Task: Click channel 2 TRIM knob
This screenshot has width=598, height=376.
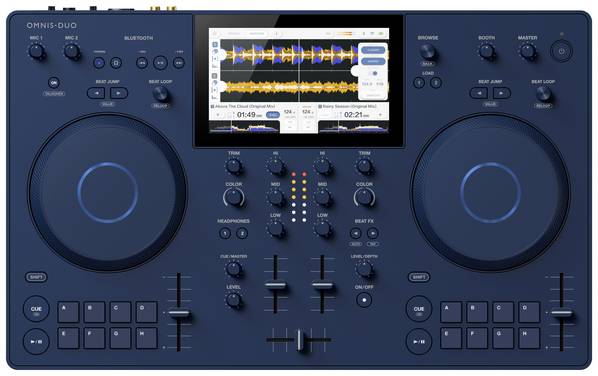Action: click(x=364, y=166)
